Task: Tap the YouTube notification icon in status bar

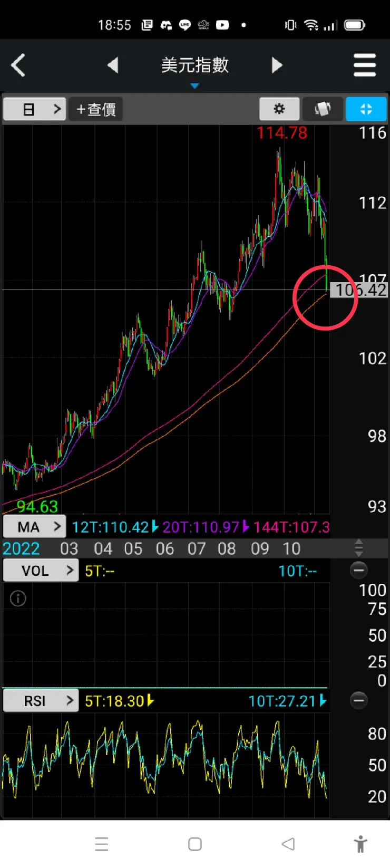Action: coord(222,25)
